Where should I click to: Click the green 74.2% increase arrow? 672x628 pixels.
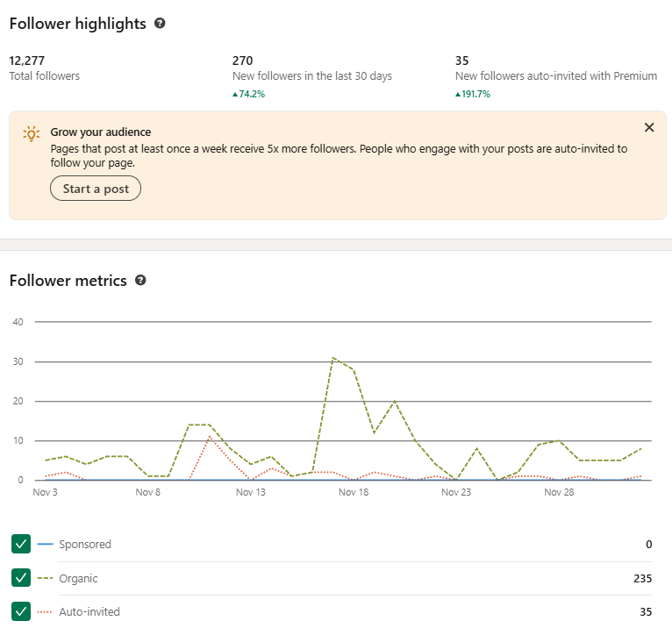[x=235, y=94]
